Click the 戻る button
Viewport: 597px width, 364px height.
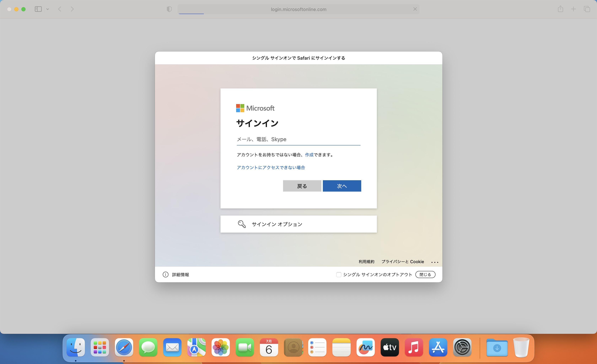pyautogui.click(x=302, y=186)
